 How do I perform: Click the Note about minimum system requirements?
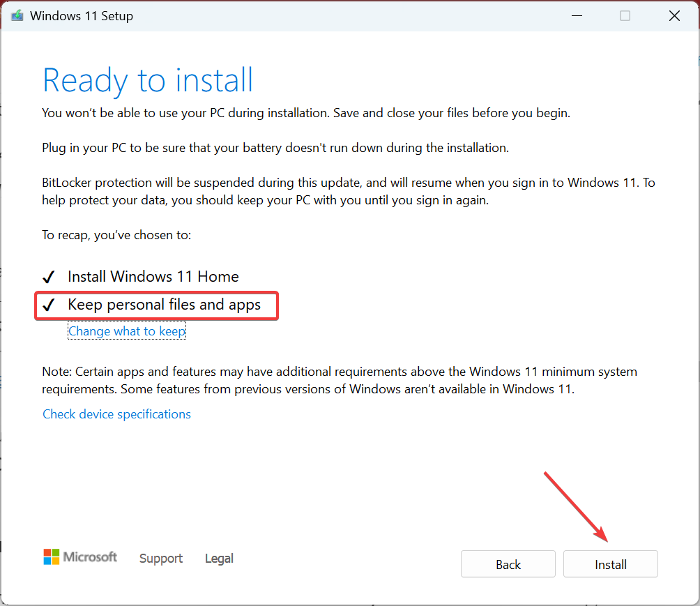click(x=340, y=380)
